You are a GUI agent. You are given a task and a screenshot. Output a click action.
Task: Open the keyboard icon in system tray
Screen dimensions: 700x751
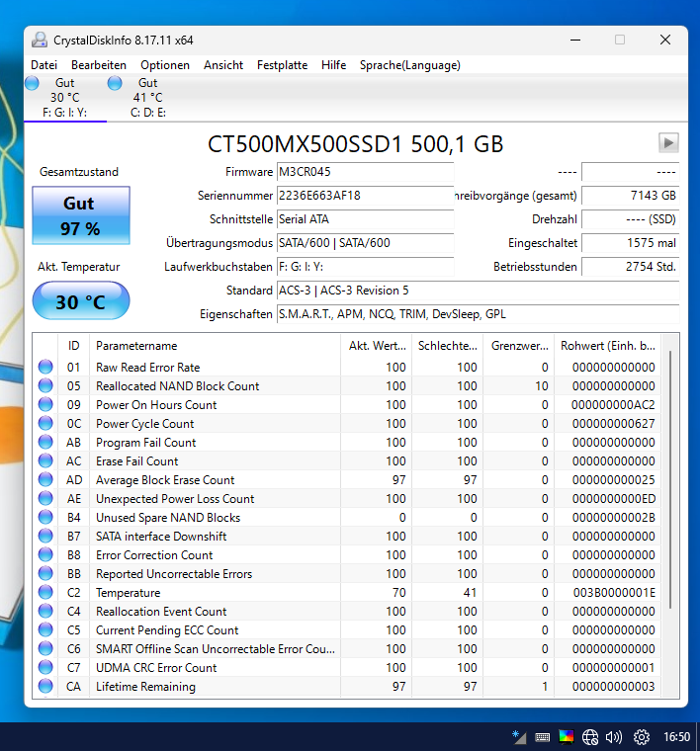pos(542,736)
